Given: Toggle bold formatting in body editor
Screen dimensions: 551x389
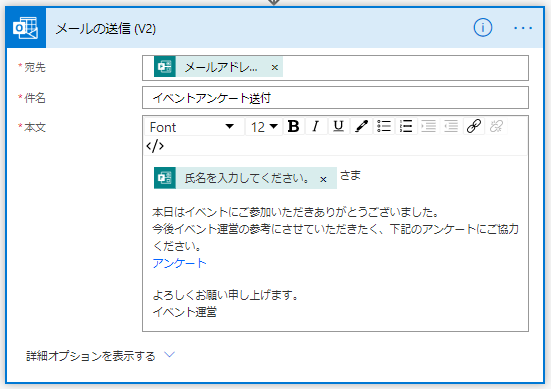Looking at the screenshot, I should (293, 126).
